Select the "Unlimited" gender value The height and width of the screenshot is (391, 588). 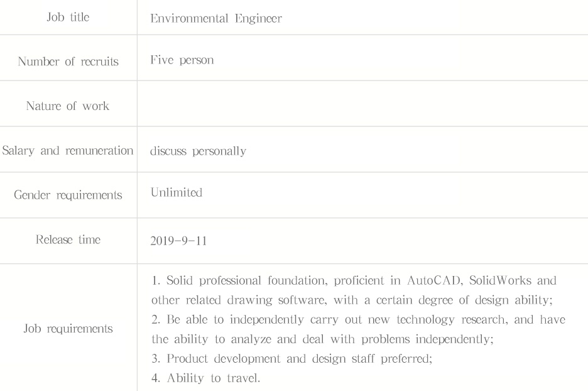coord(177,193)
